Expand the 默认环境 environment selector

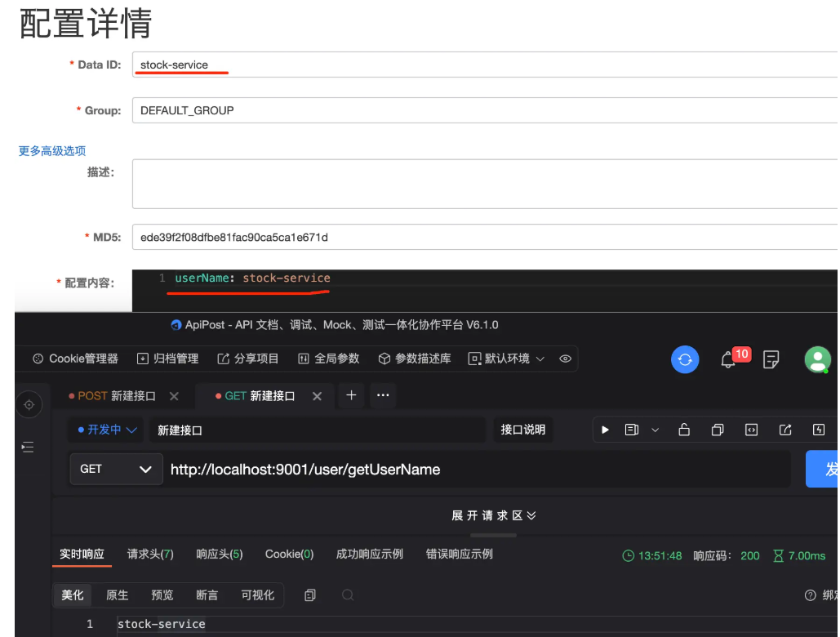506,359
